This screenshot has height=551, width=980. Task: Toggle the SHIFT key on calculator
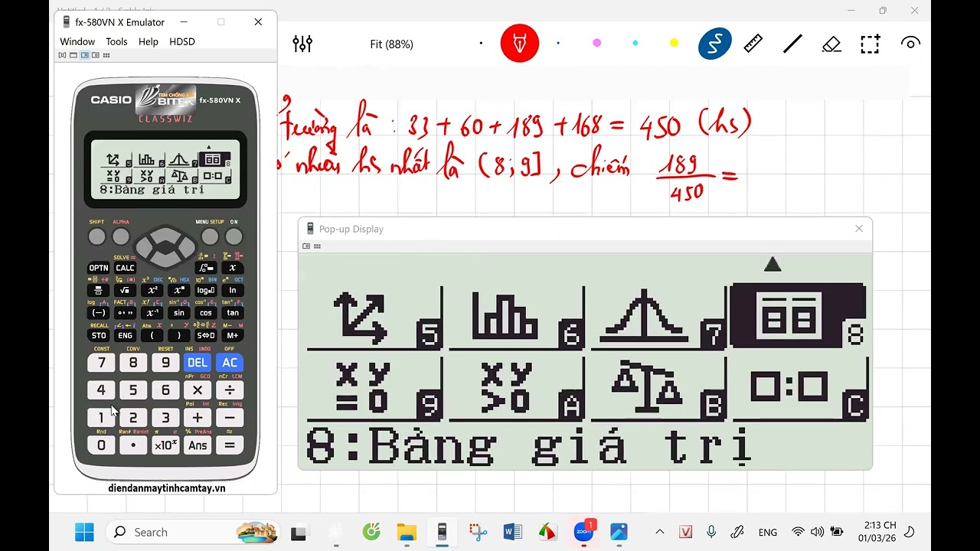click(96, 236)
